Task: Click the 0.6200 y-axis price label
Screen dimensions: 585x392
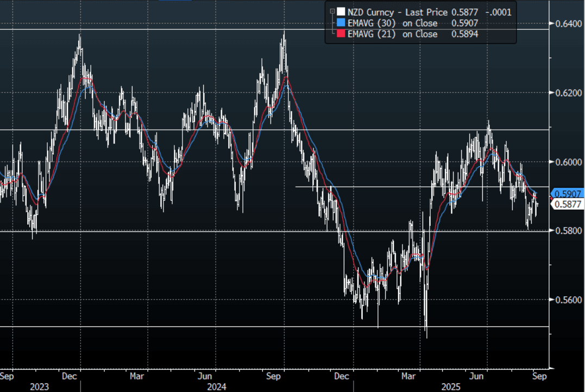Action: tap(568, 93)
